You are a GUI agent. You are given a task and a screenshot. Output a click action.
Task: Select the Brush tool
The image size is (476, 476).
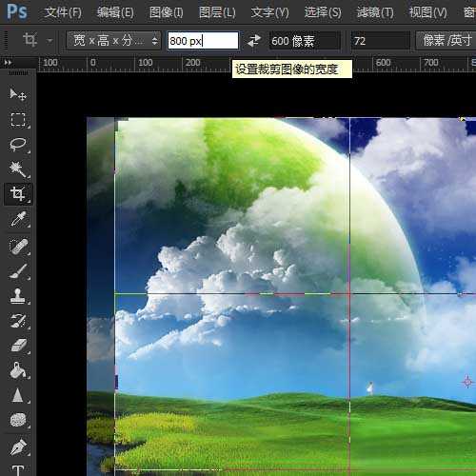point(18,271)
